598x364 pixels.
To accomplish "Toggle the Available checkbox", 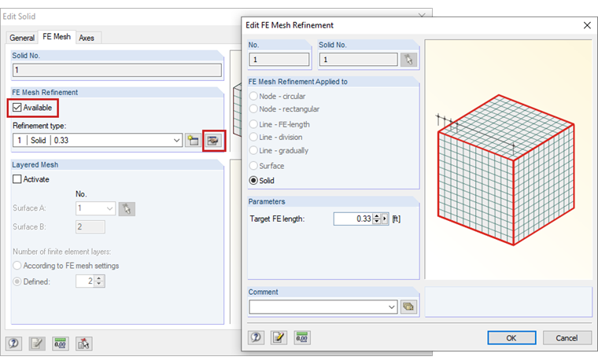I will pyautogui.click(x=17, y=108).
